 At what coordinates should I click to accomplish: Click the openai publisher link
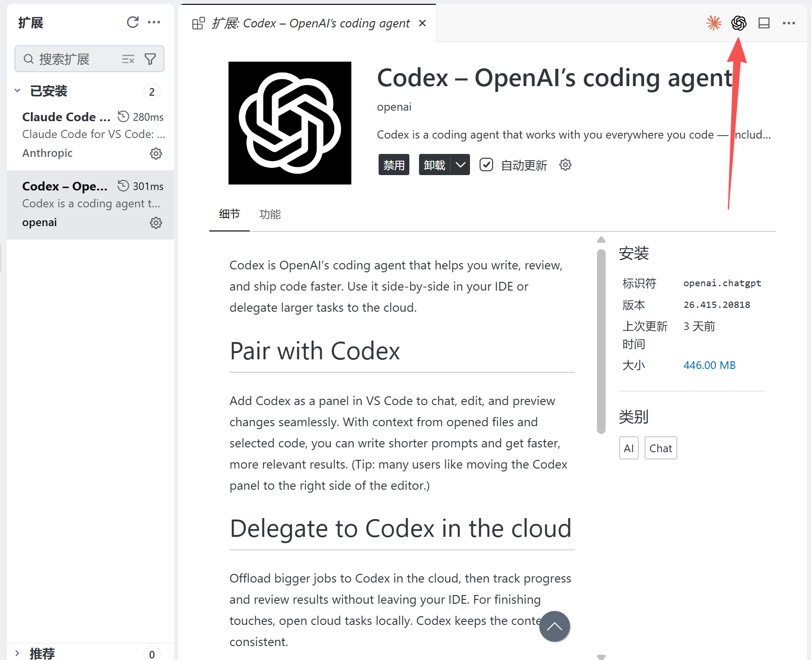[394, 107]
